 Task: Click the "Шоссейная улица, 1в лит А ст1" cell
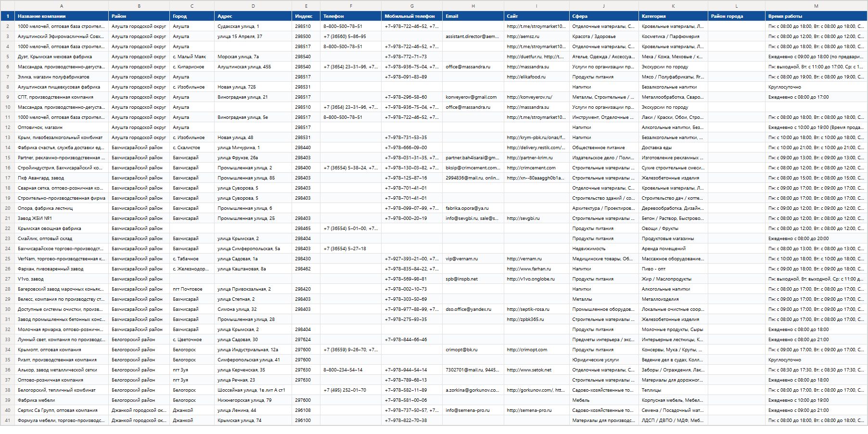tap(253, 390)
